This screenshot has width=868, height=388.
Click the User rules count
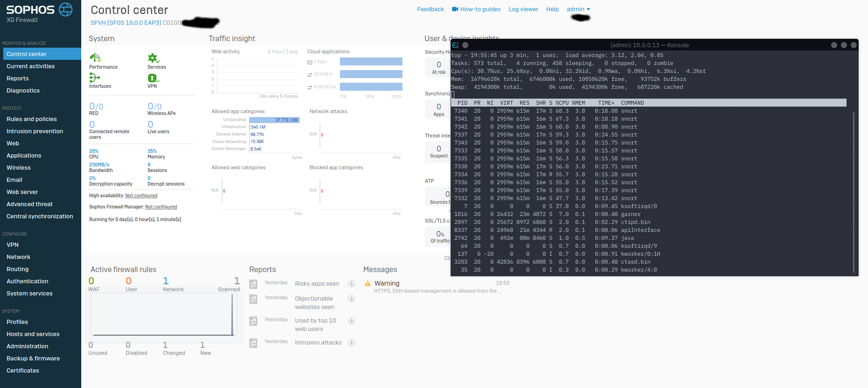coord(128,280)
